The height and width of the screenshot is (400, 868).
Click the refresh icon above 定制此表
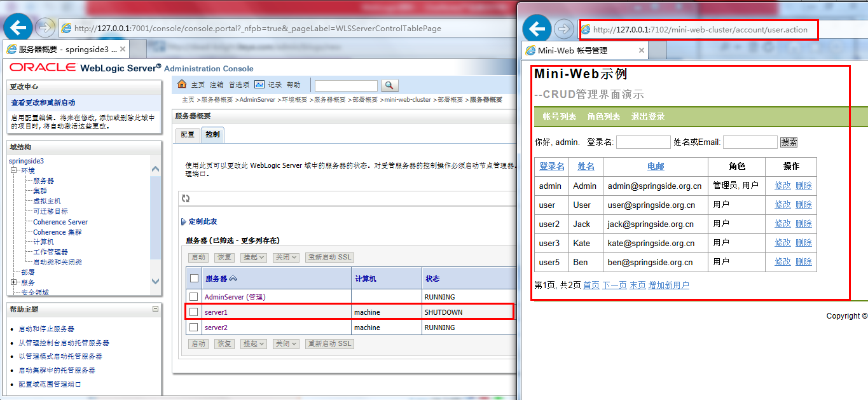point(186,198)
